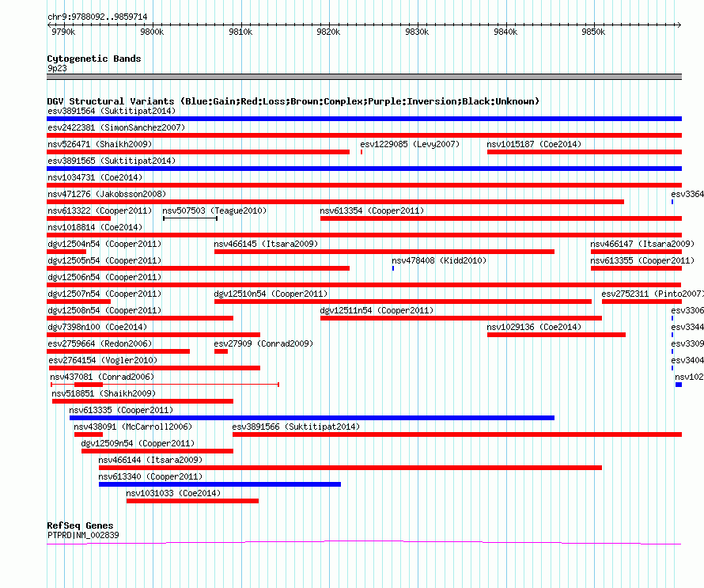Screen dimensions: 704x588
Task: Open esv2764154 (Vogler2010) variant
Action: (x=103, y=360)
